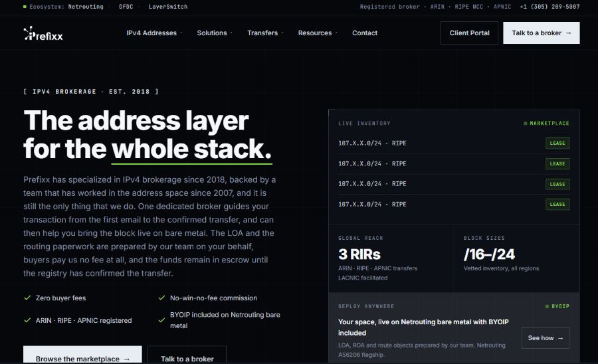Open the Client Portal
Viewport: 598px width, 364px height.
click(469, 33)
